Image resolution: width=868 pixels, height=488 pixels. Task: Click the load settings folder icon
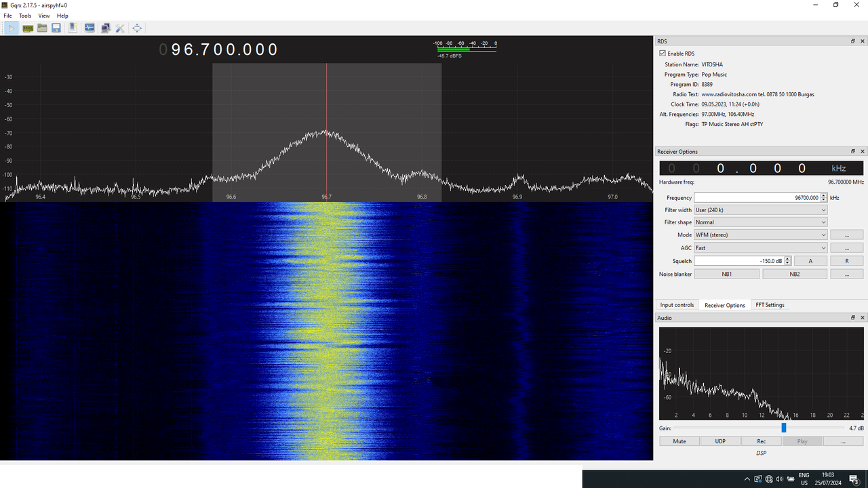(42, 28)
